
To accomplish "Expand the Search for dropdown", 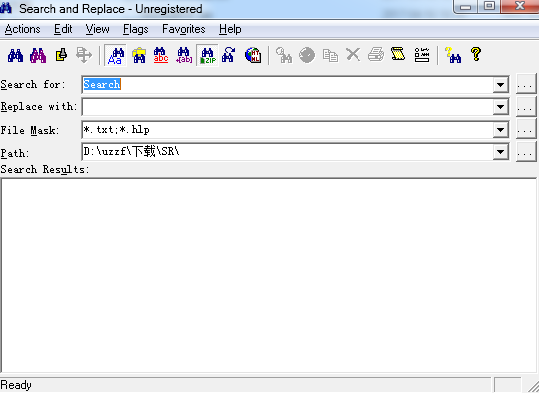I will click(x=500, y=85).
